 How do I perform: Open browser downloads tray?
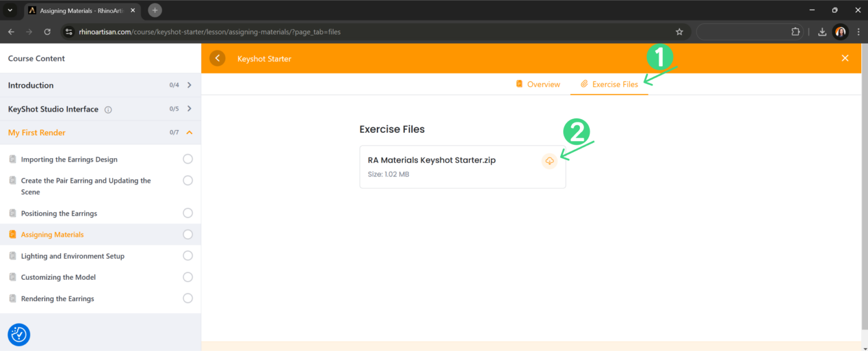coord(822,32)
